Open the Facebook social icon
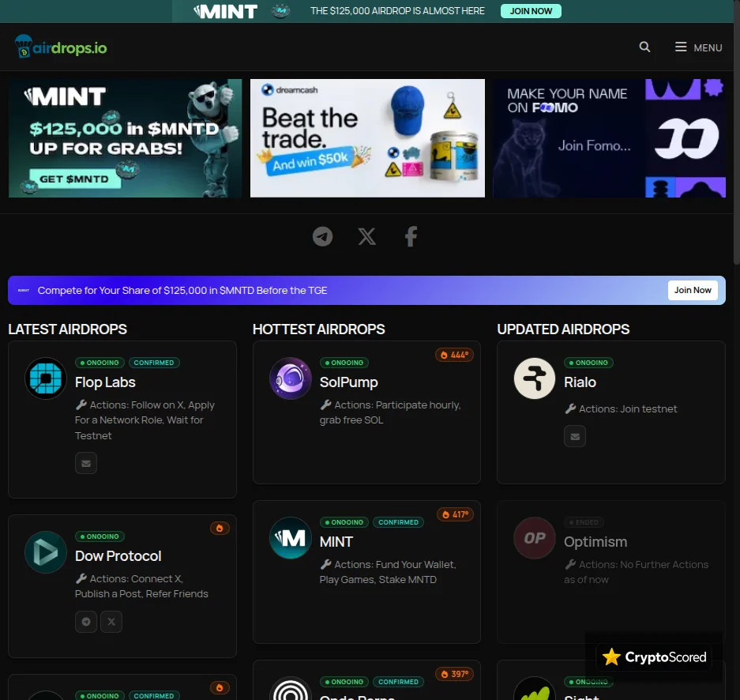The width and height of the screenshot is (740, 700). pyautogui.click(x=411, y=236)
